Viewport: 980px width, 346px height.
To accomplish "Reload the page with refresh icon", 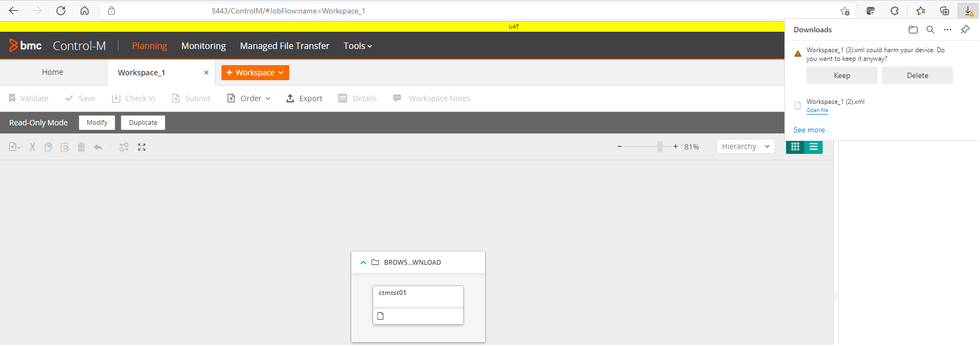I will click(61, 11).
